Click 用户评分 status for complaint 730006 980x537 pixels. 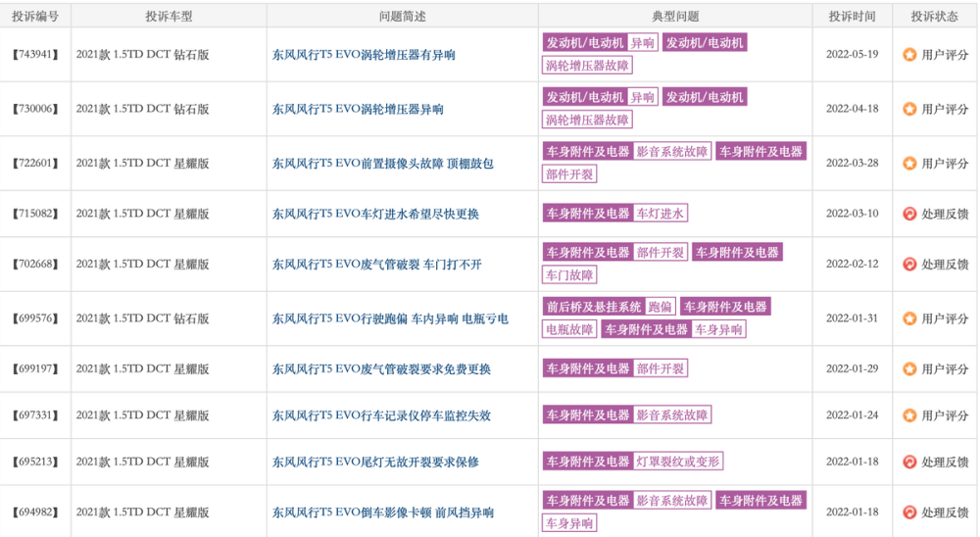pyautogui.click(x=945, y=110)
